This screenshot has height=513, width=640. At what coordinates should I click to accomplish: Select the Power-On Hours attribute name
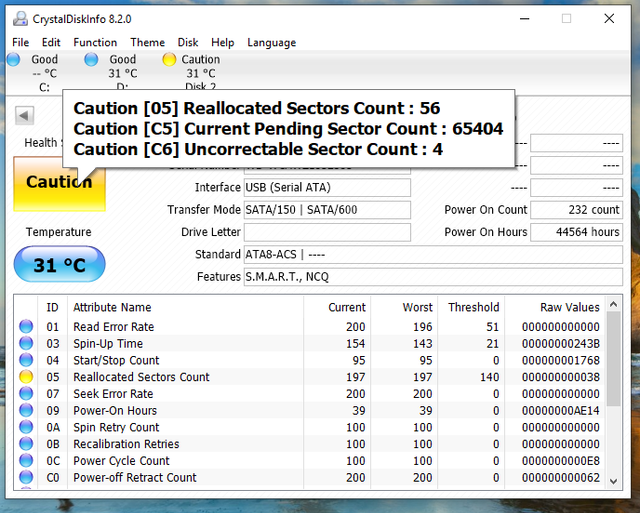point(115,410)
